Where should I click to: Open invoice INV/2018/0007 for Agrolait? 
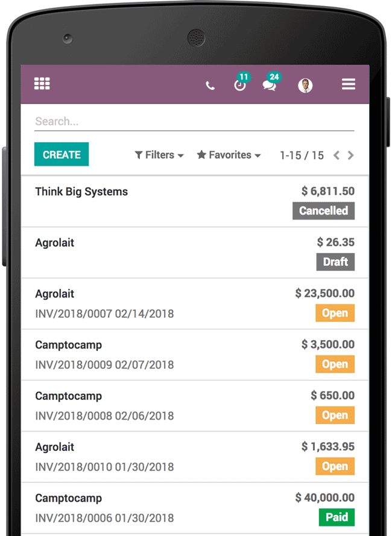coord(195,304)
